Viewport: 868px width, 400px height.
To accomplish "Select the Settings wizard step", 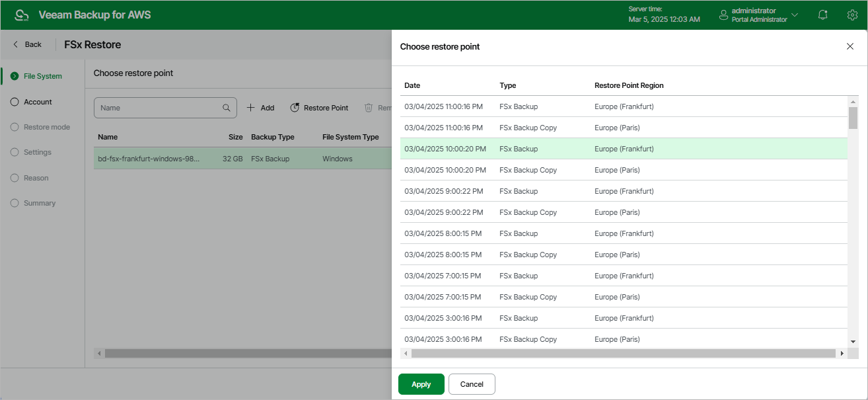I will point(37,152).
